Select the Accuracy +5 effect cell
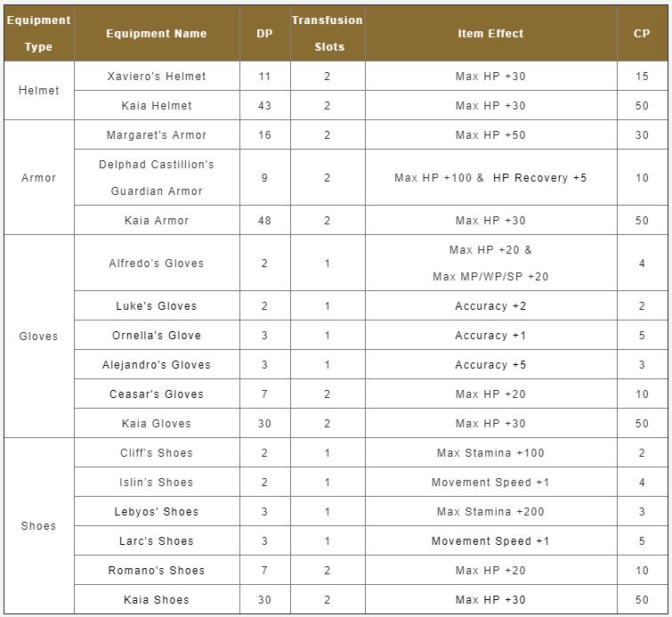Screen dimensions: 672x617 point(490,365)
